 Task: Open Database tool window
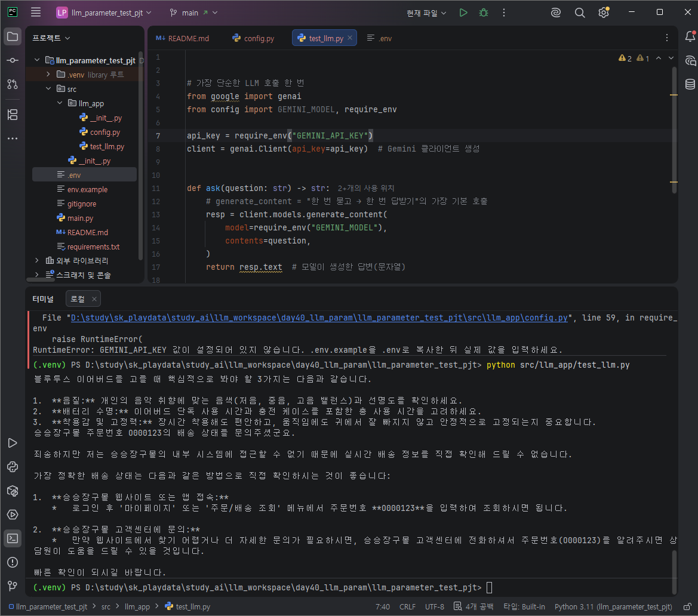690,84
